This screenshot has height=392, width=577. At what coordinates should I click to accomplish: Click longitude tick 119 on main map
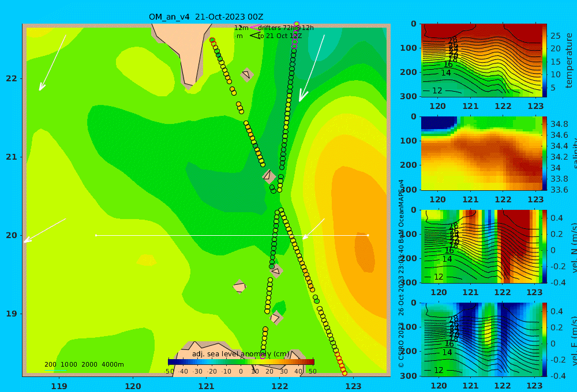59,386
